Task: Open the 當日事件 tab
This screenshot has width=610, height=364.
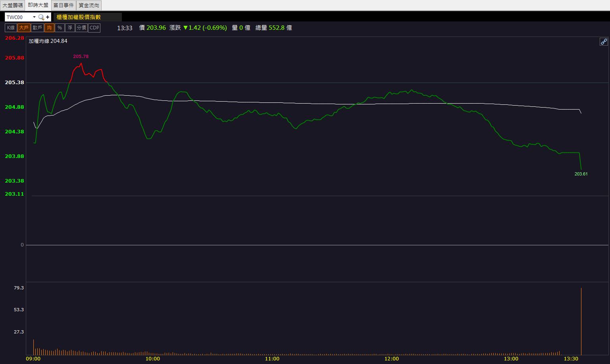Action: pos(64,5)
